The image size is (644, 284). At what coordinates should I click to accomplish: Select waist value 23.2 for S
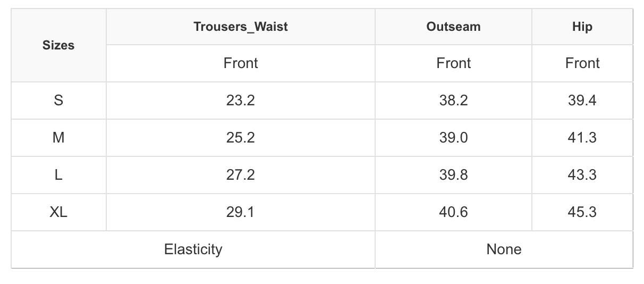click(x=240, y=101)
